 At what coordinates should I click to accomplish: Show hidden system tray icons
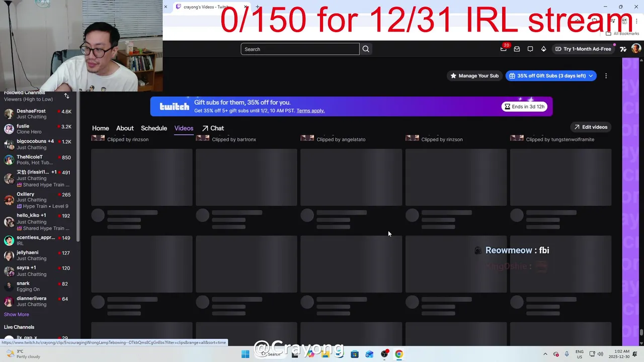point(545,354)
